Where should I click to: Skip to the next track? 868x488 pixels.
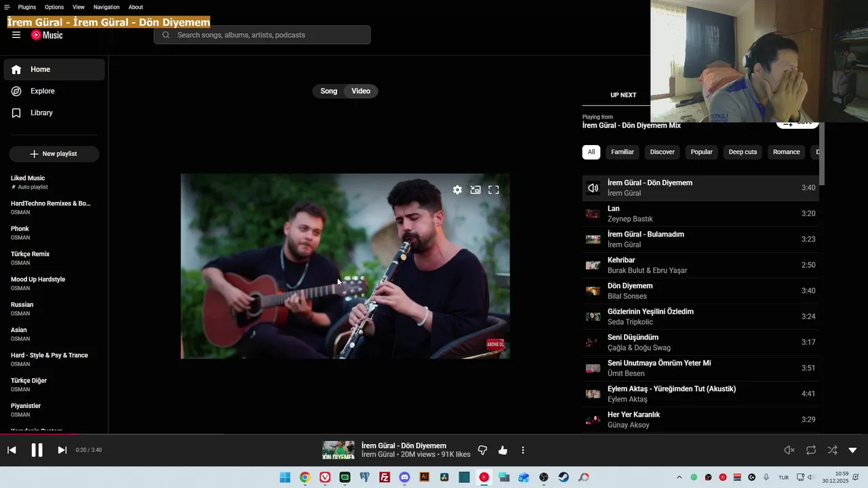click(x=62, y=450)
